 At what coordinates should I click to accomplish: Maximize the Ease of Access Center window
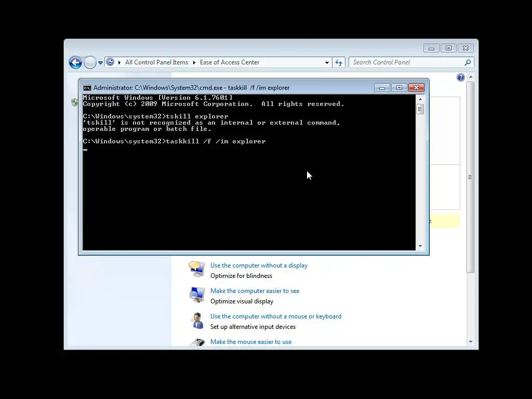point(448,48)
